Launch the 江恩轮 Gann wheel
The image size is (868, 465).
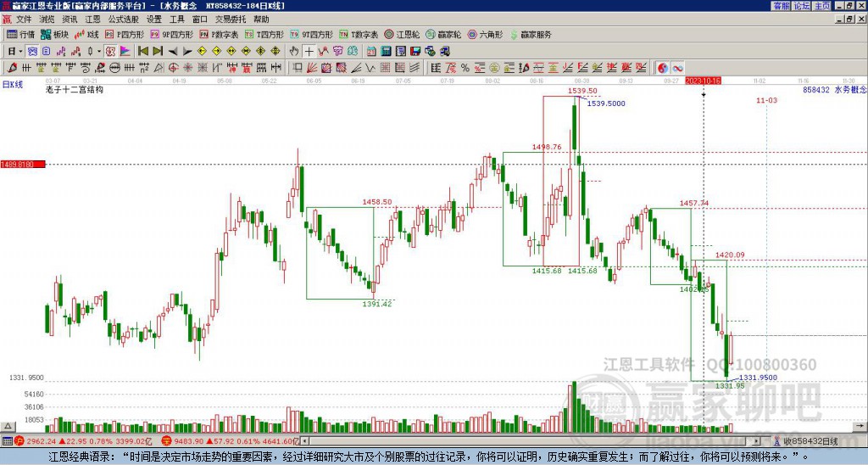(402, 34)
